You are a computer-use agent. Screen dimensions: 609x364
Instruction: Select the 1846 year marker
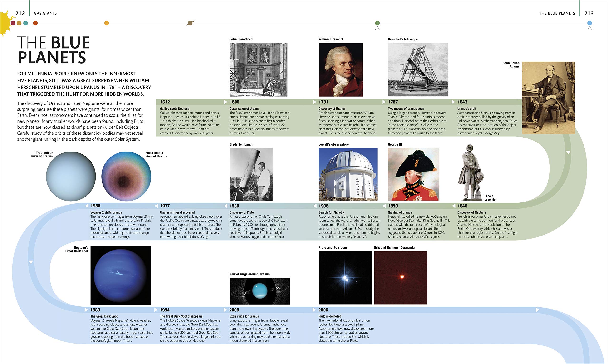pos(462,206)
